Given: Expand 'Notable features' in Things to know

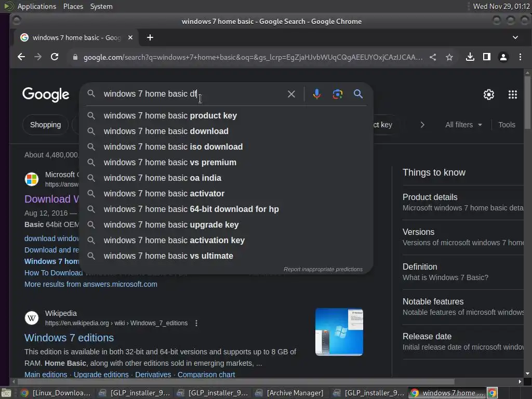Looking at the screenshot, I should (463, 307).
